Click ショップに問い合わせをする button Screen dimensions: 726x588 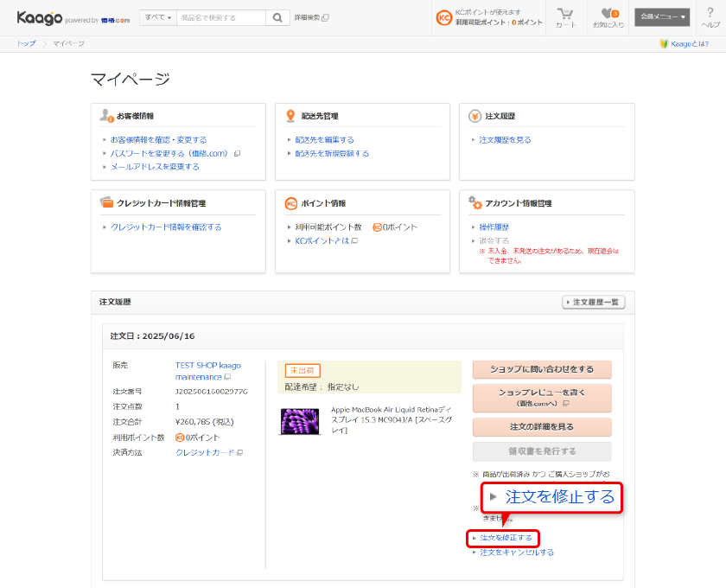click(x=542, y=369)
